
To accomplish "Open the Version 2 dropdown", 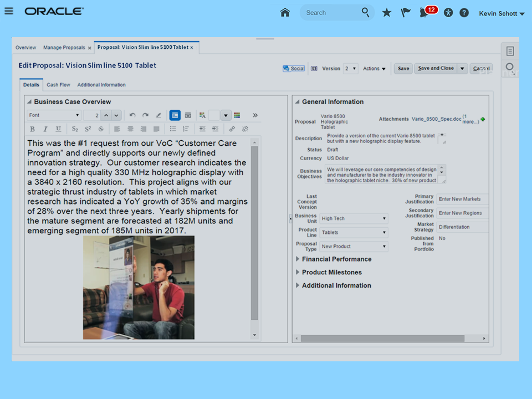I will click(x=350, y=69).
